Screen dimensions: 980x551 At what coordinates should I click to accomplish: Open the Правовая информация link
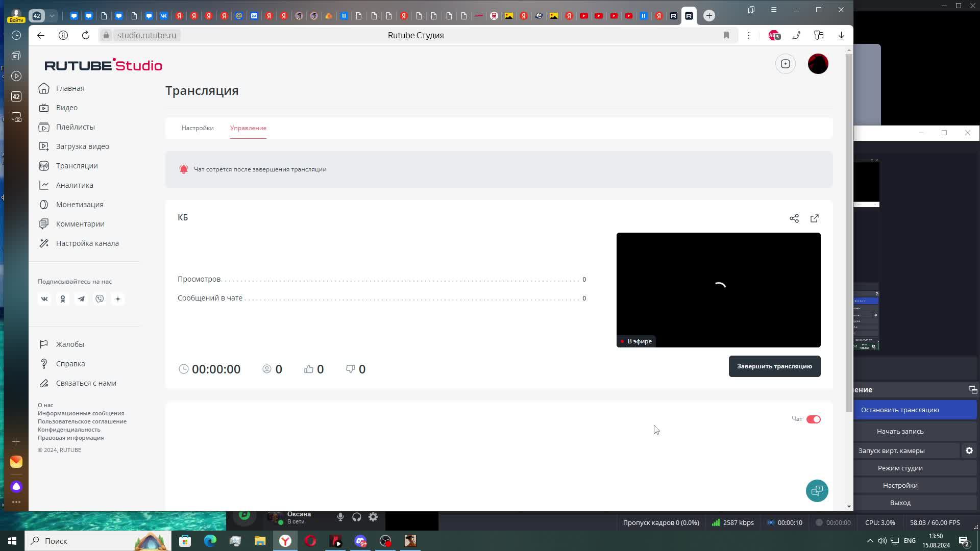coord(70,438)
